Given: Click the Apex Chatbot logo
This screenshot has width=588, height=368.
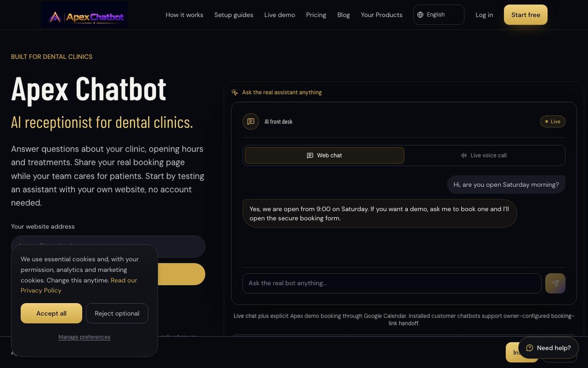Looking at the screenshot, I should coord(84,15).
